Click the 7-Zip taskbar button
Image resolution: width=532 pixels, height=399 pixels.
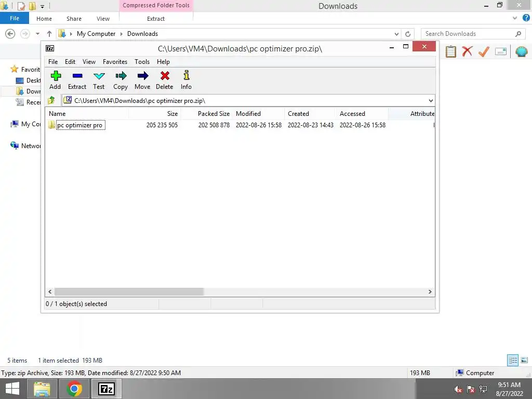pos(106,389)
